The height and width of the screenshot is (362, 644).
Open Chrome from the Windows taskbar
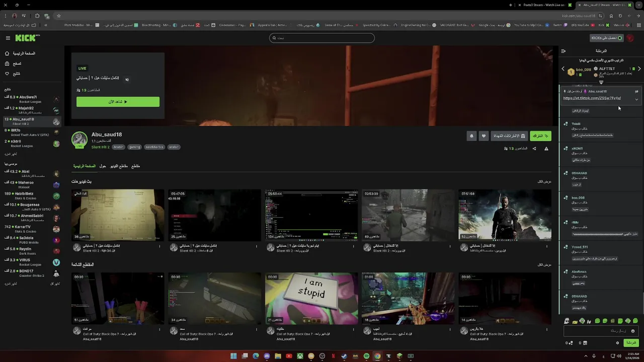[x=377, y=356]
